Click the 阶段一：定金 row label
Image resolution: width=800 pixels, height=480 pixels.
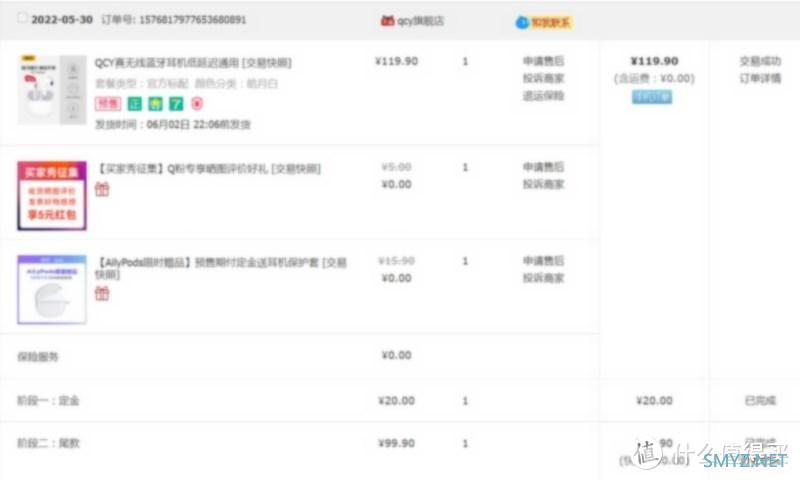coord(48,400)
